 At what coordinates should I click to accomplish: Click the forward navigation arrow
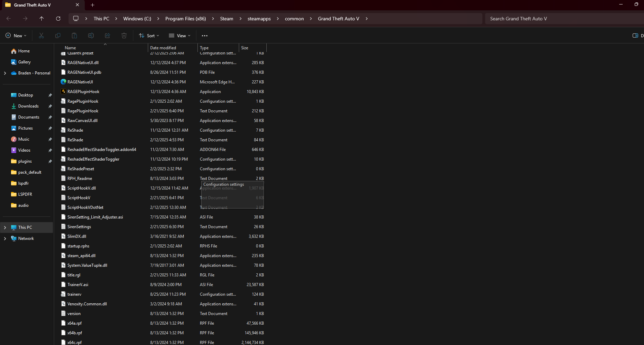point(25,19)
